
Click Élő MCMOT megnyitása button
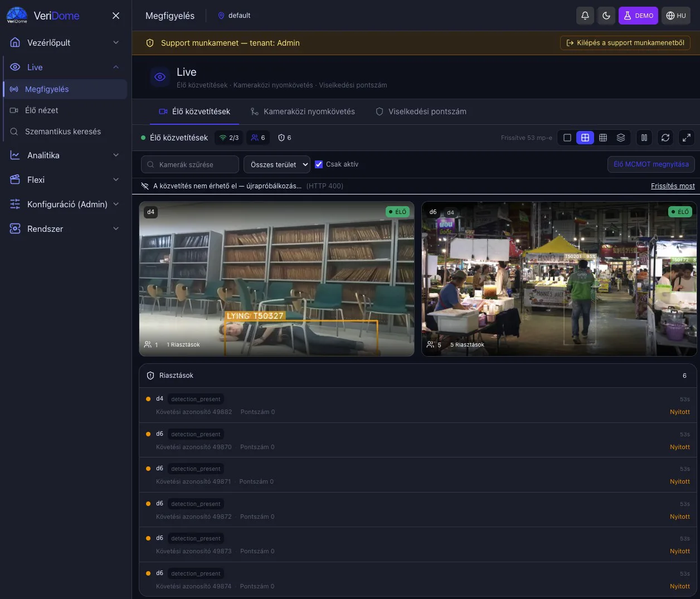click(x=651, y=164)
